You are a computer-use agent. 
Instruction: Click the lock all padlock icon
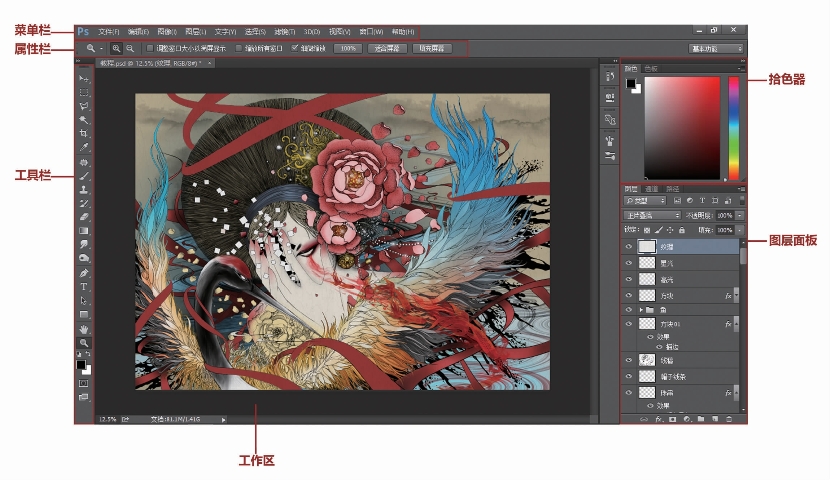[682, 230]
